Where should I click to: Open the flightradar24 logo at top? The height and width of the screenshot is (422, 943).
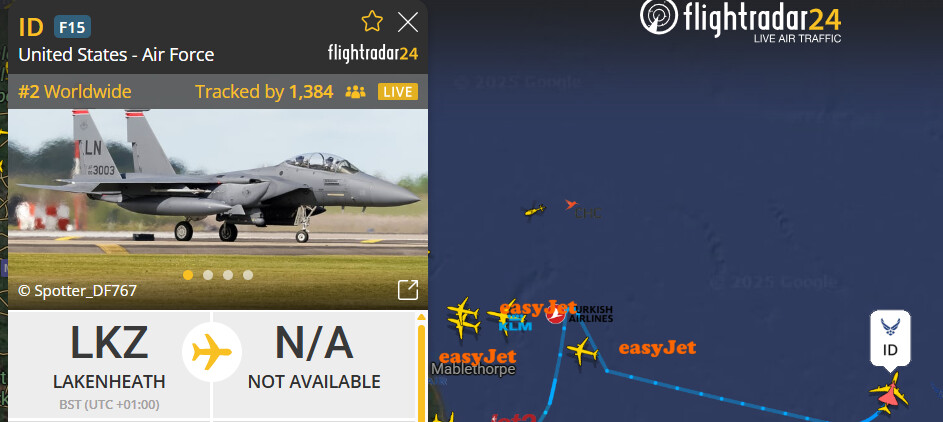click(x=740, y=19)
